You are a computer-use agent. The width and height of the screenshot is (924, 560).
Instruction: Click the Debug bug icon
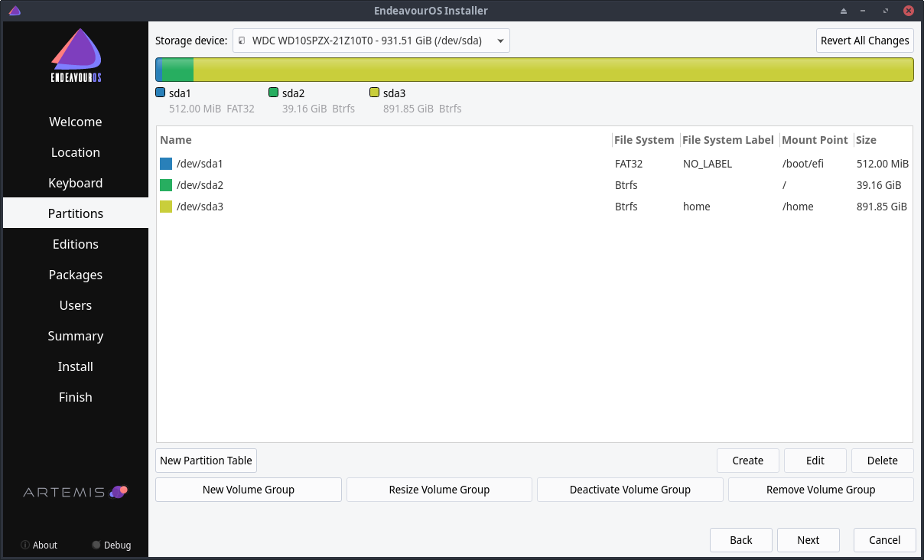[96, 545]
